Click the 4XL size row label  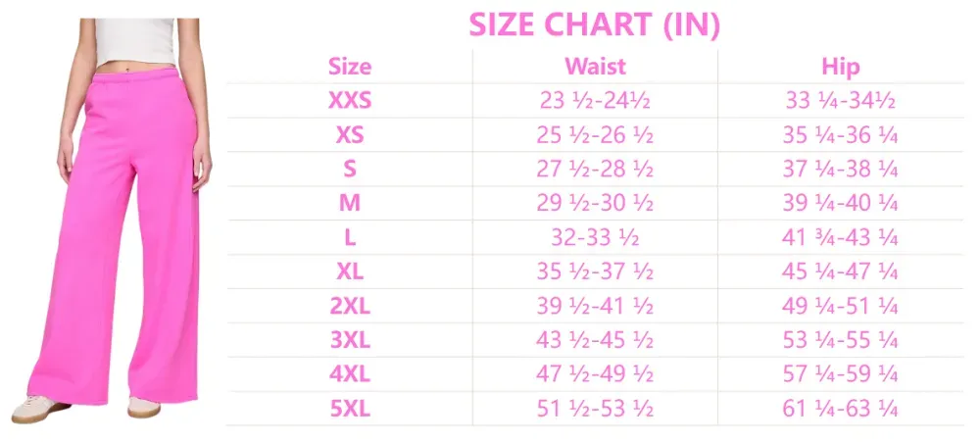coord(350,374)
